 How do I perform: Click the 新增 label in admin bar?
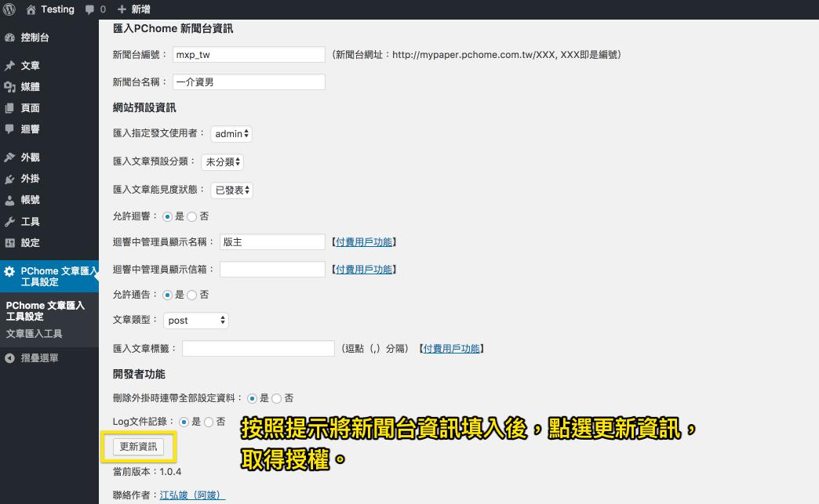coord(140,9)
